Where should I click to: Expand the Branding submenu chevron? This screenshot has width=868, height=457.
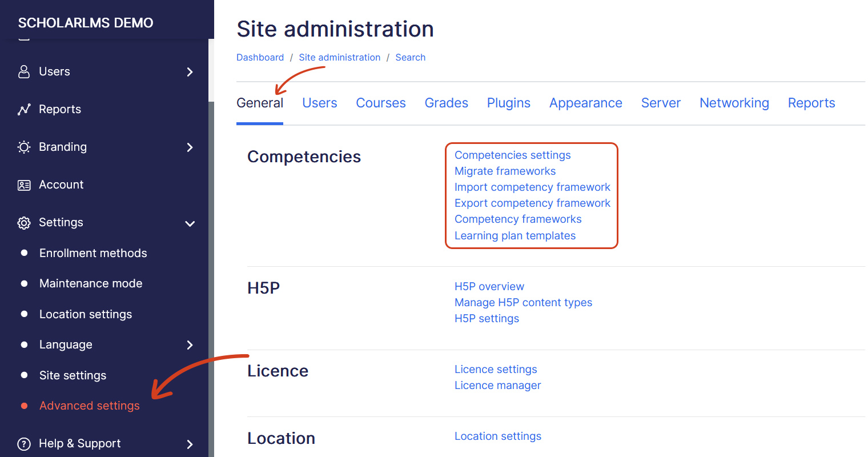tap(190, 147)
